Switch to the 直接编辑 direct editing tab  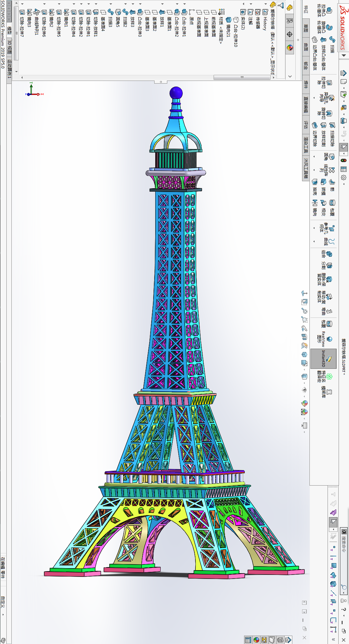pyautogui.click(x=305, y=105)
